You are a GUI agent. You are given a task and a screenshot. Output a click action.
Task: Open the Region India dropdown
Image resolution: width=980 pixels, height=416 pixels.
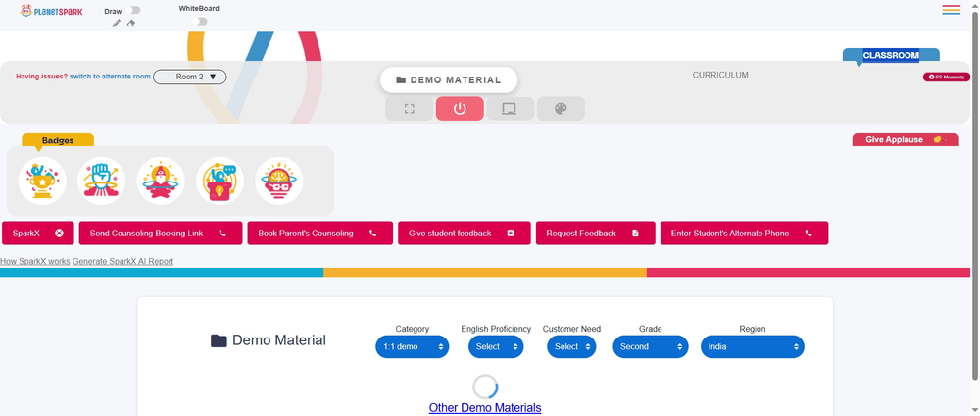tap(752, 346)
